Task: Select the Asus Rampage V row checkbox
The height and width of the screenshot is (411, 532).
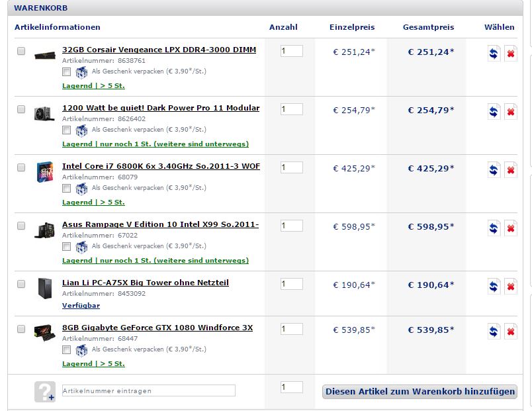Action: [21, 226]
